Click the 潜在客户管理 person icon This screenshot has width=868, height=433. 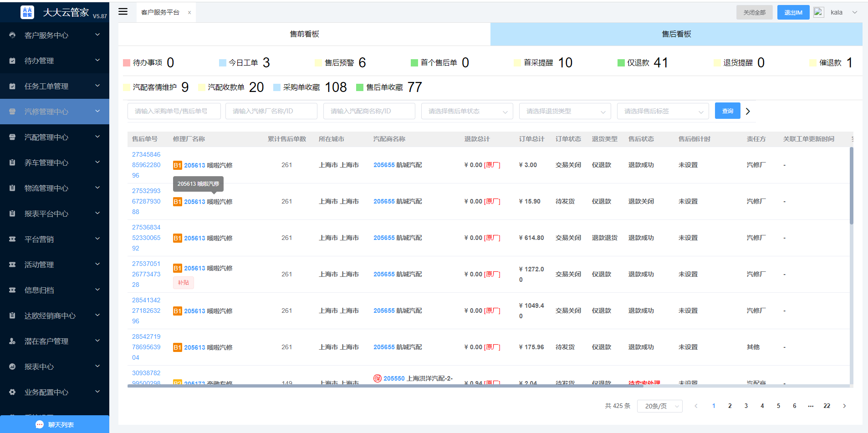pos(12,341)
